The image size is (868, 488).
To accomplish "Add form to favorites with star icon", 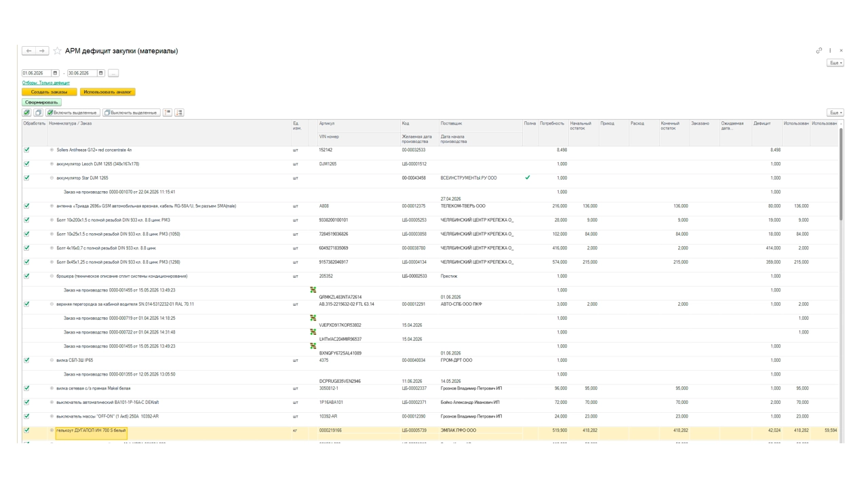I will click(58, 51).
